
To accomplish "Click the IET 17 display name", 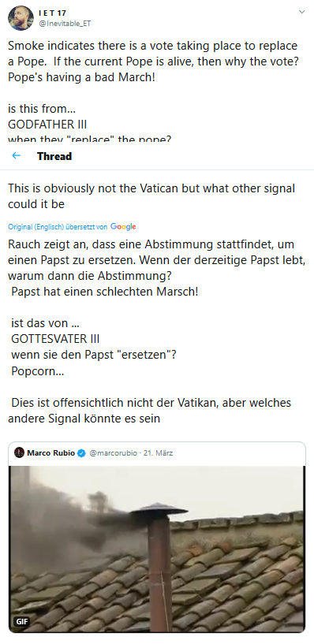I will [53, 13].
